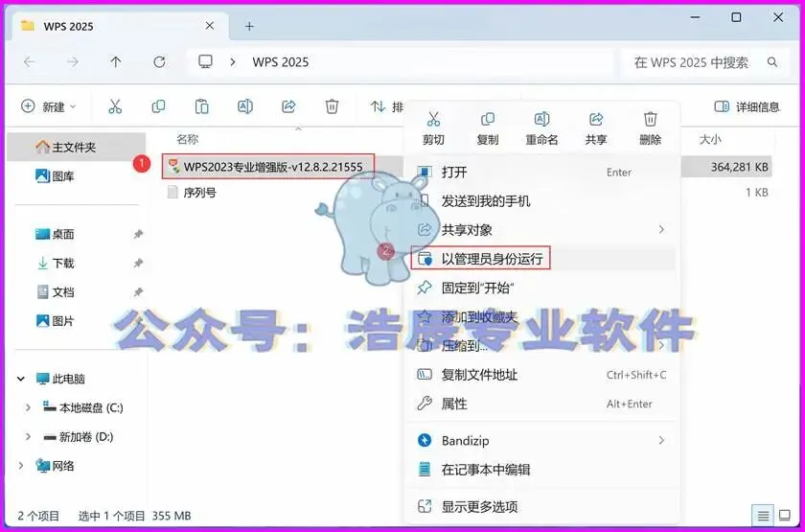Refresh the current folder
This screenshot has height=532, width=805.
160,62
